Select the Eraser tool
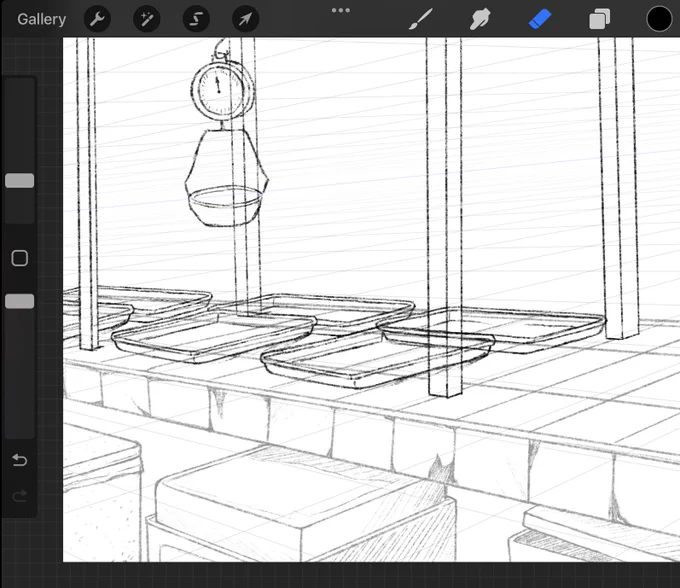Screen dimensions: 680x588 pos(540,19)
